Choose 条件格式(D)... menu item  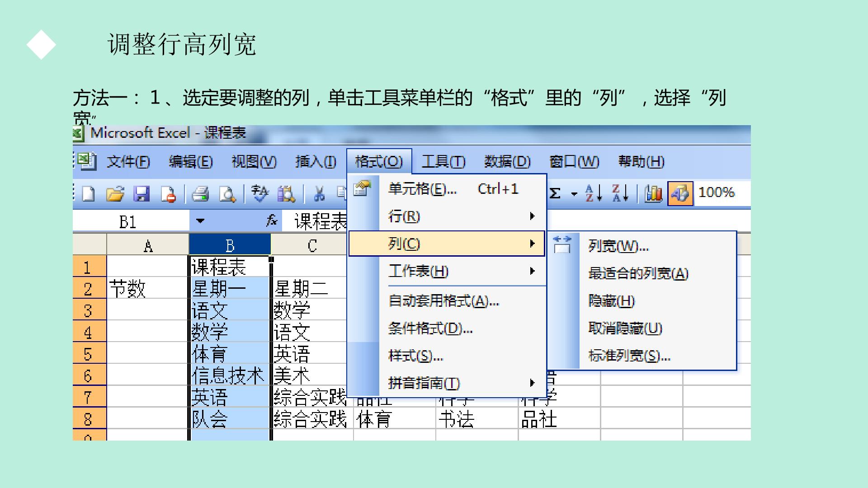click(x=448, y=328)
